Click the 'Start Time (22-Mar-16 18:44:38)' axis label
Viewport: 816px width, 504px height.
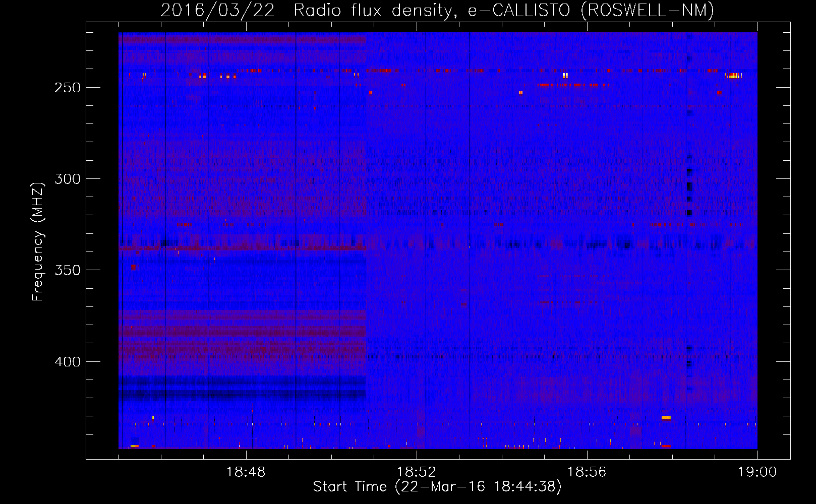(x=437, y=487)
